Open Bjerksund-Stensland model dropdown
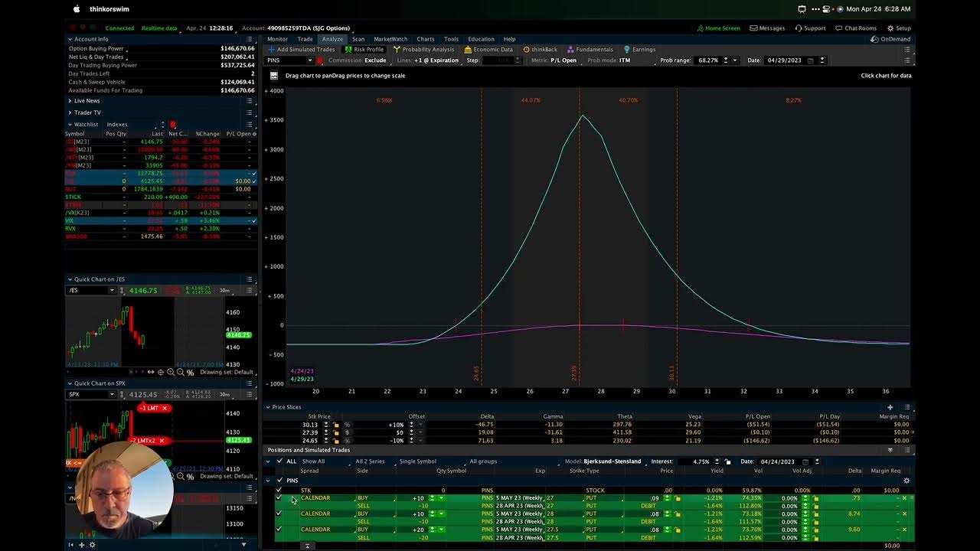Viewport: 980px width, 551px height. (613, 461)
